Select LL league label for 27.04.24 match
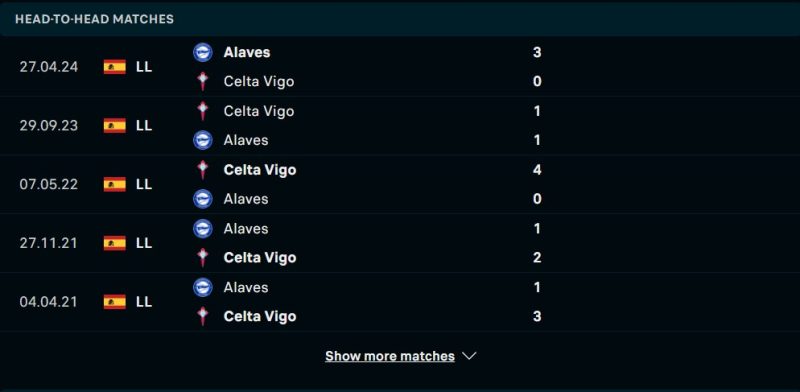The height and width of the screenshot is (392, 800). click(x=144, y=67)
